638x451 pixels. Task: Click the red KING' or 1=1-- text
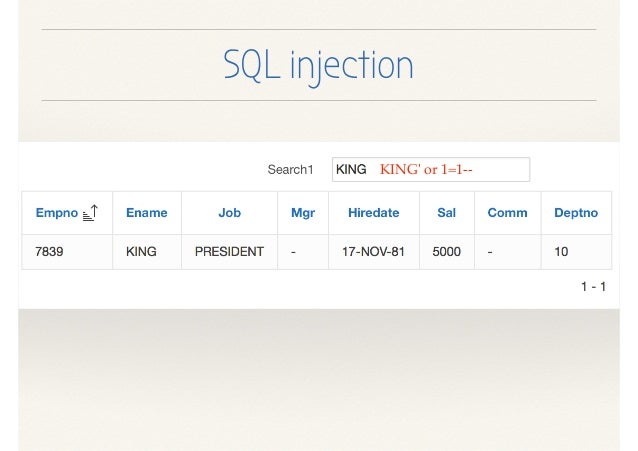pos(426,169)
